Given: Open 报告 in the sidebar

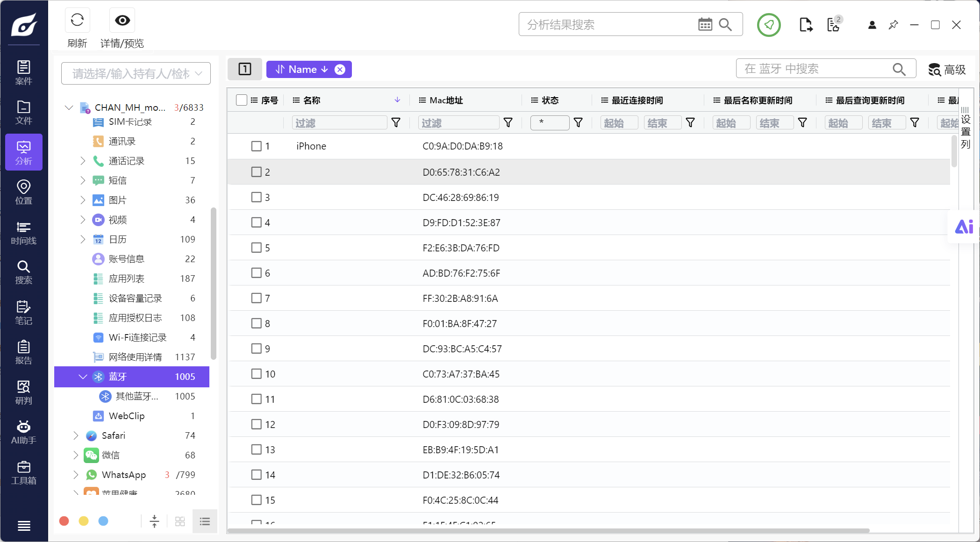Looking at the screenshot, I should click(x=24, y=352).
